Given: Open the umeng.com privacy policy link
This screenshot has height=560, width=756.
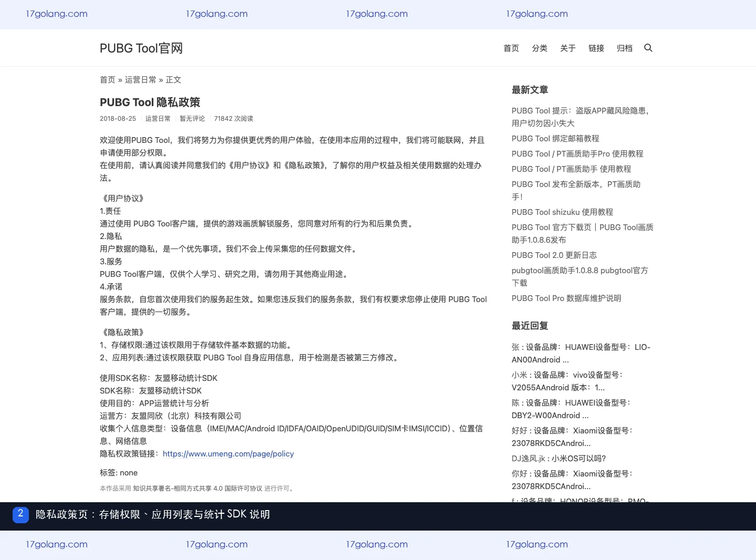Looking at the screenshot, I should coord(228,454).
